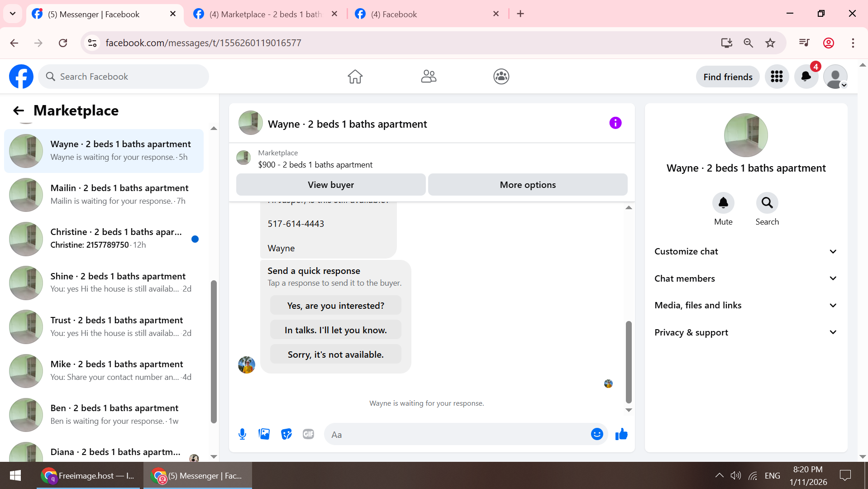Screen dimensions: 868x489
Task: Open Mike's apartment conversation
Action: coord(104,370)
